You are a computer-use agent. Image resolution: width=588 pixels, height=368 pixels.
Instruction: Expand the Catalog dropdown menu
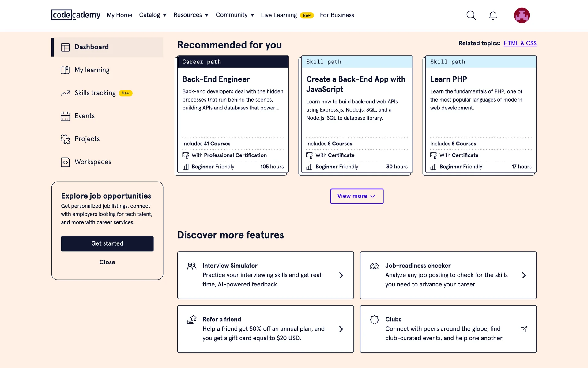153,15
